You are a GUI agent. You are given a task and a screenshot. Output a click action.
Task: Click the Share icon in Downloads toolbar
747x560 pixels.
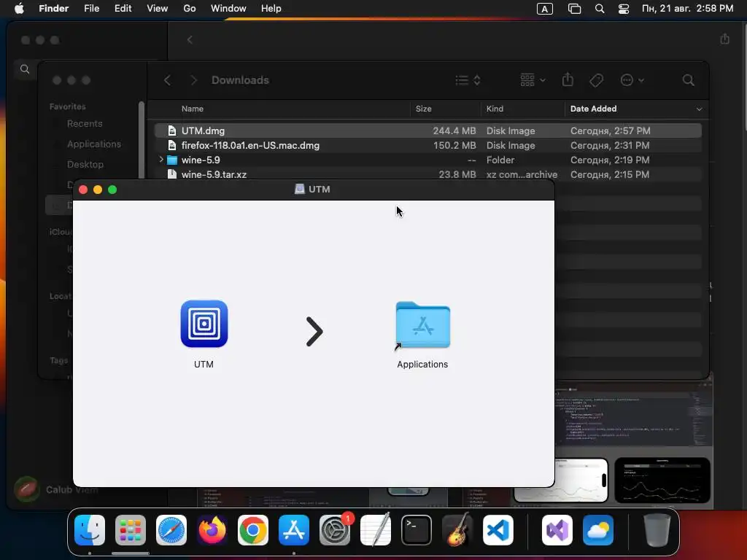click(568, 79)
